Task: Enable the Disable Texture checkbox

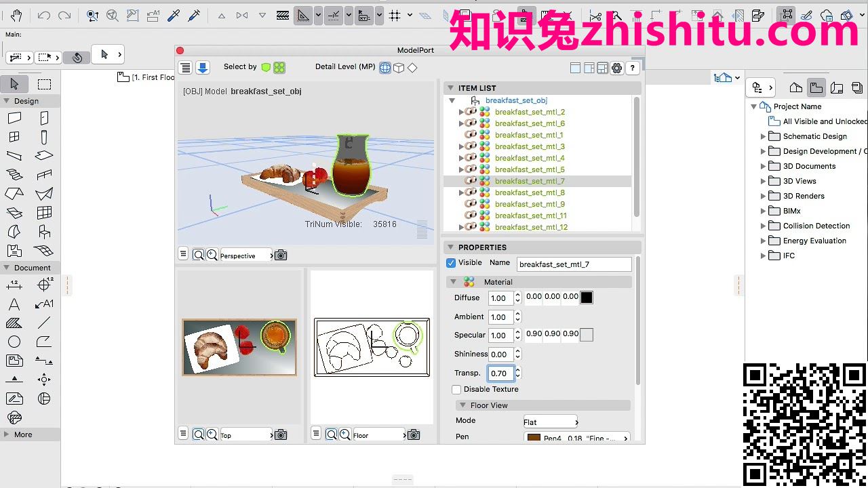Action: 456,390
